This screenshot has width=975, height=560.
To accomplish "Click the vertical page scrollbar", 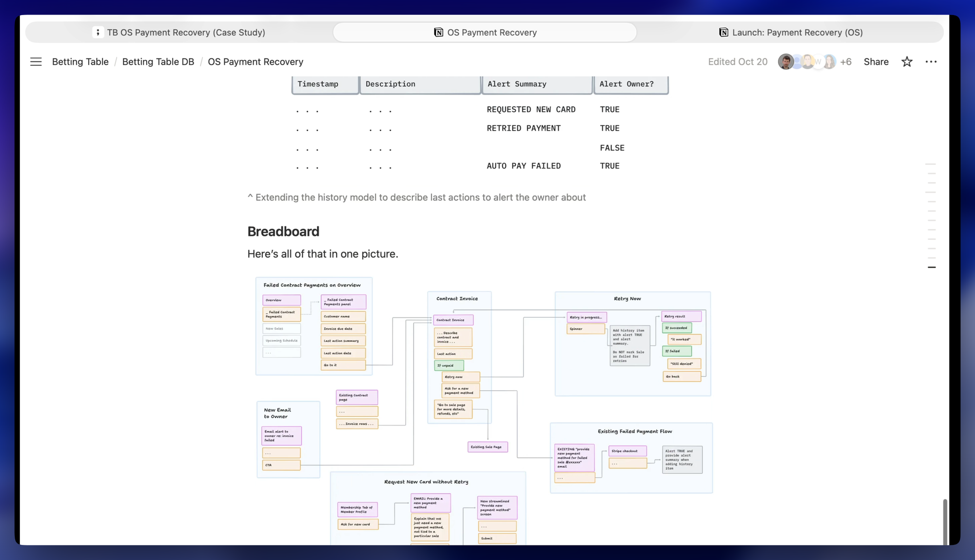I will coord(945,521).
